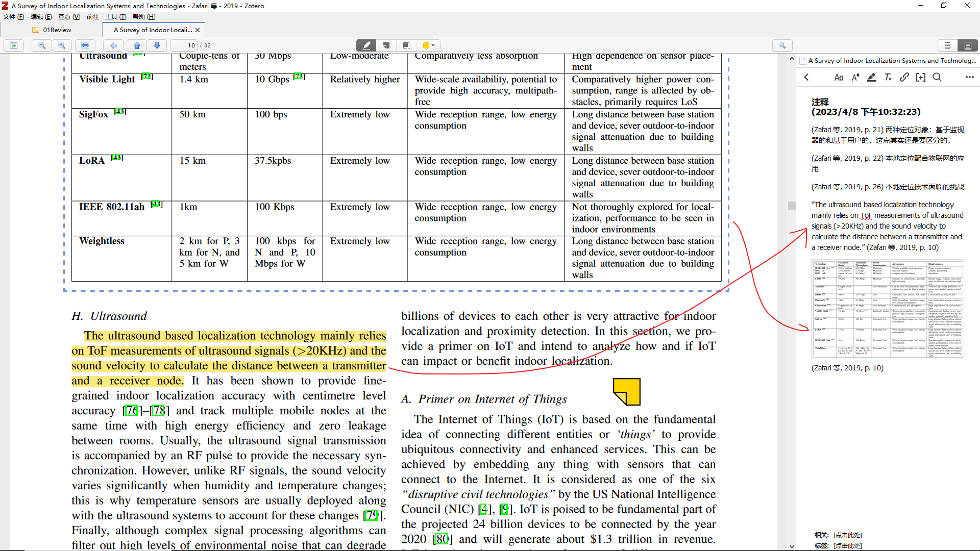The width and height of the screenshot is (980, 551).
Task: Go to the next page arrow
Action: click(x=157, y=45)
